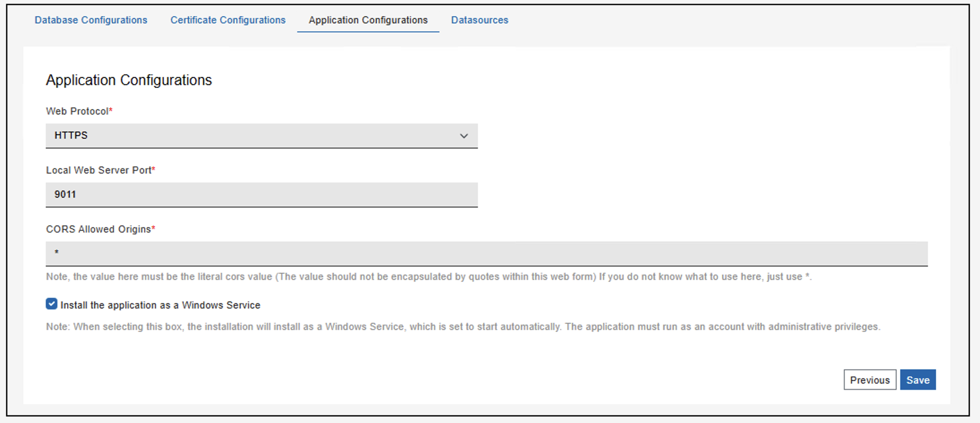Click the Local Web Server Port label
980x423 pixels.
tap(99, 170)
